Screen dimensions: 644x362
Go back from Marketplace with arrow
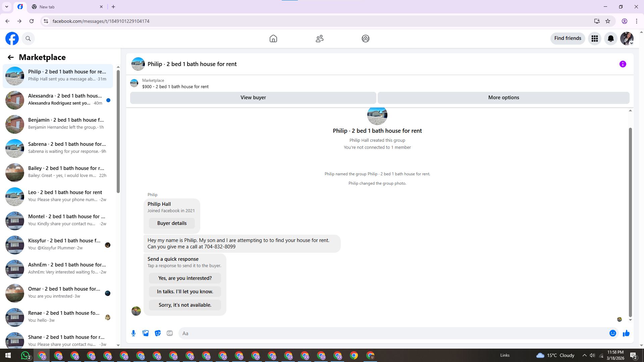11,57
